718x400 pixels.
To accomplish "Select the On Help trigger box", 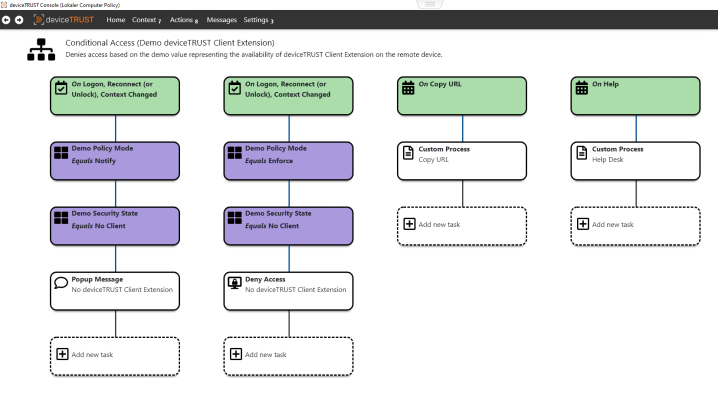I will 636,96.
